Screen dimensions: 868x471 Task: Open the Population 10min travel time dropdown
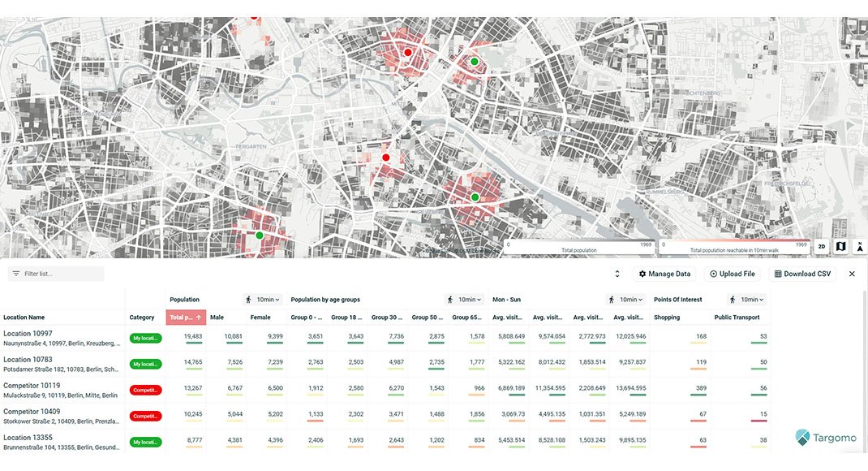tap(264, 299)
